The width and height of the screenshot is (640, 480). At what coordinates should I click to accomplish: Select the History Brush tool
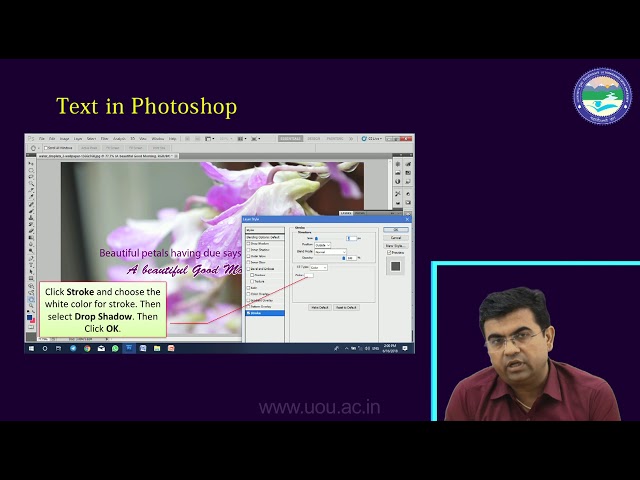tap(31, 224)
